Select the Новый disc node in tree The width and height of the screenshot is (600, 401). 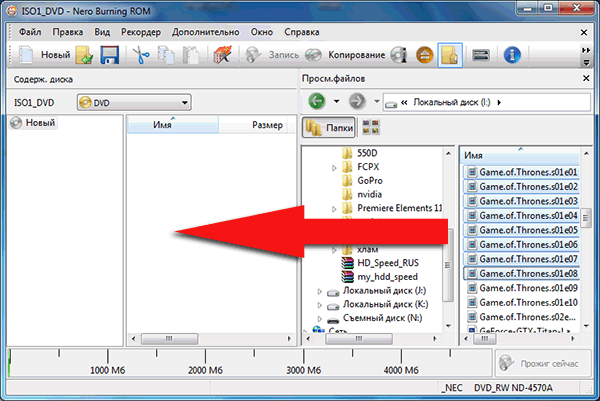33,123
